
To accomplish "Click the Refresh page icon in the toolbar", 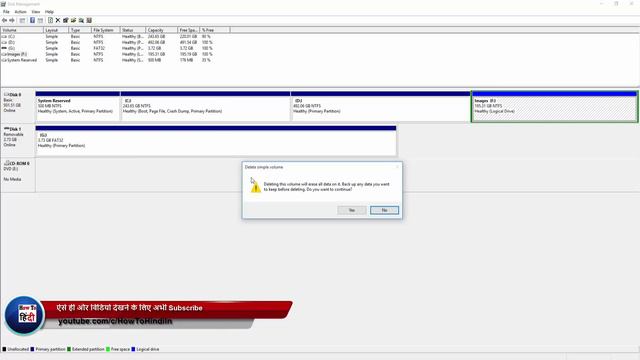I will [50, 20].
